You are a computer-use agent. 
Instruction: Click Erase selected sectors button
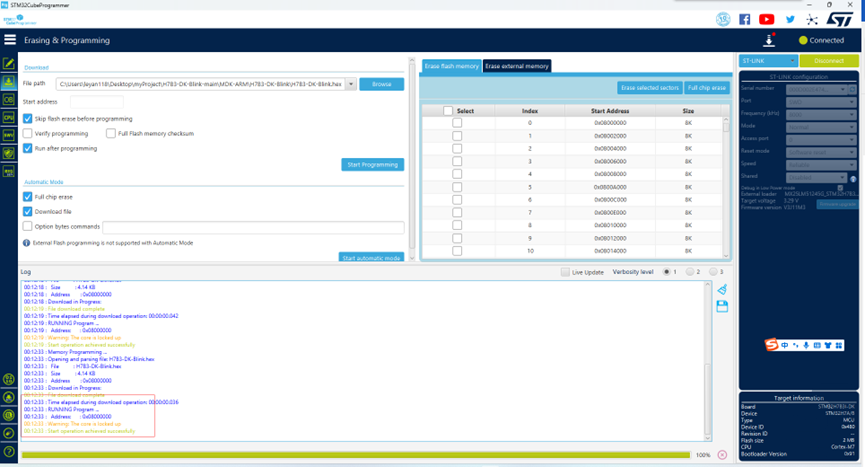pyautogui.click(x=649, y=88)
